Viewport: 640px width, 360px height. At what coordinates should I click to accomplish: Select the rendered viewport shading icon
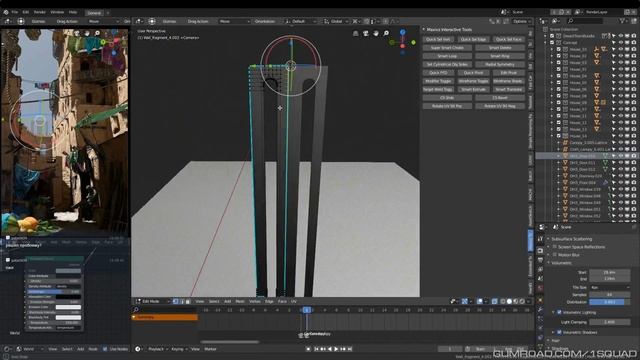[522, 301]
